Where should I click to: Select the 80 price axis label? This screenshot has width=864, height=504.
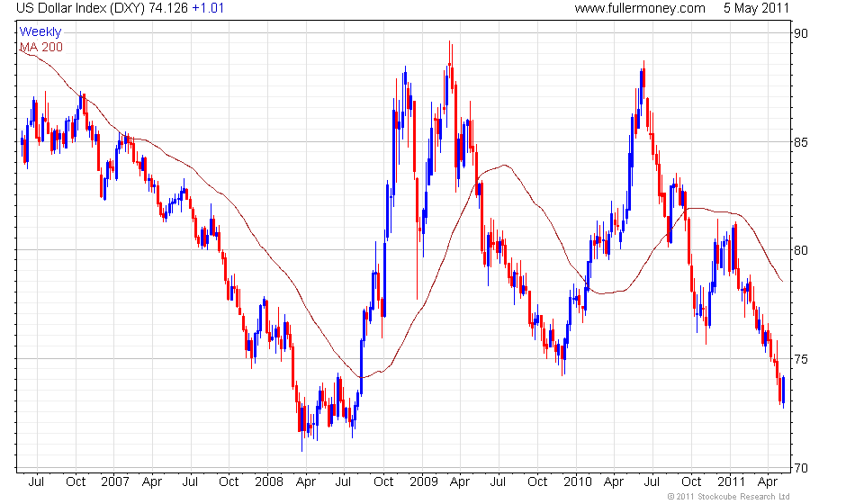pyautogui.click(x=801, y=250)
